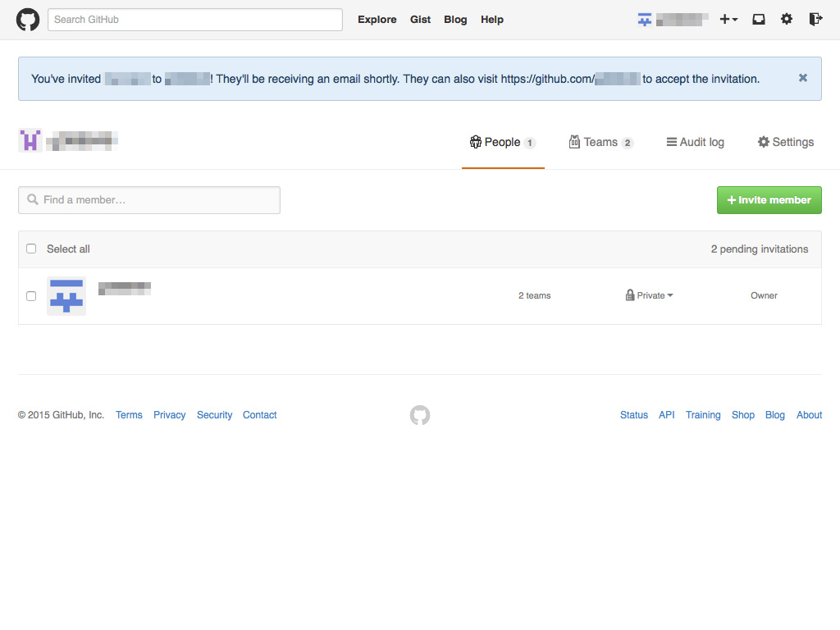Click the GitHub Octocat logo in header
Screen dimensions: 840x630
[x=28, y=20]
